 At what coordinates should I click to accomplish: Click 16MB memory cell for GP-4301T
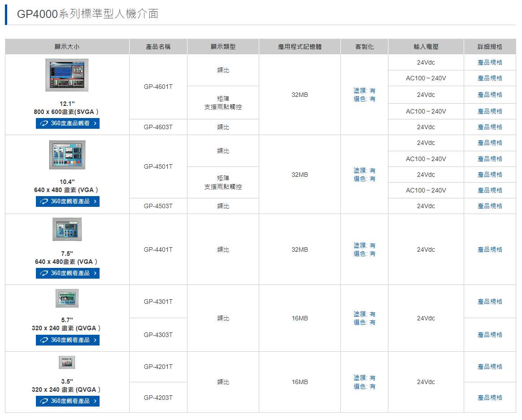coord(300,318)
